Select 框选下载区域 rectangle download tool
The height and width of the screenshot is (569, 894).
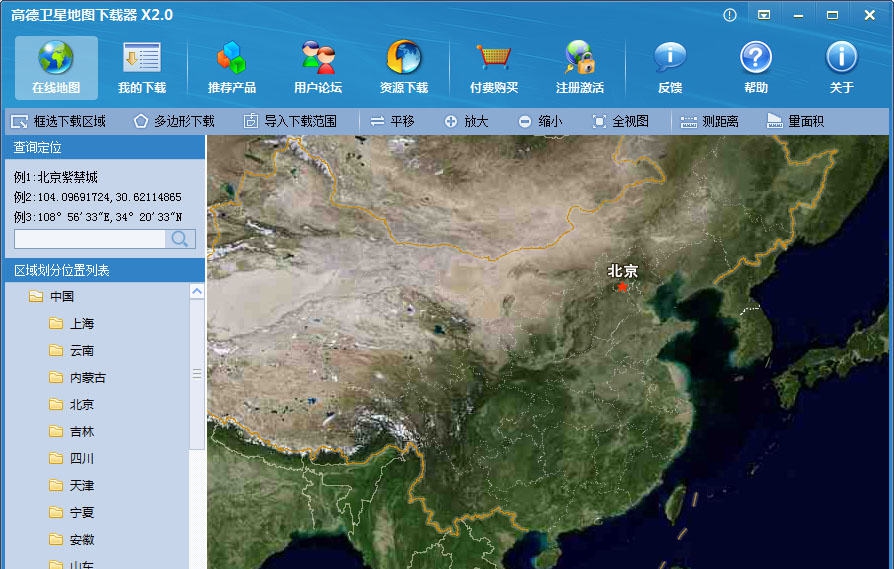click(59, 121)
